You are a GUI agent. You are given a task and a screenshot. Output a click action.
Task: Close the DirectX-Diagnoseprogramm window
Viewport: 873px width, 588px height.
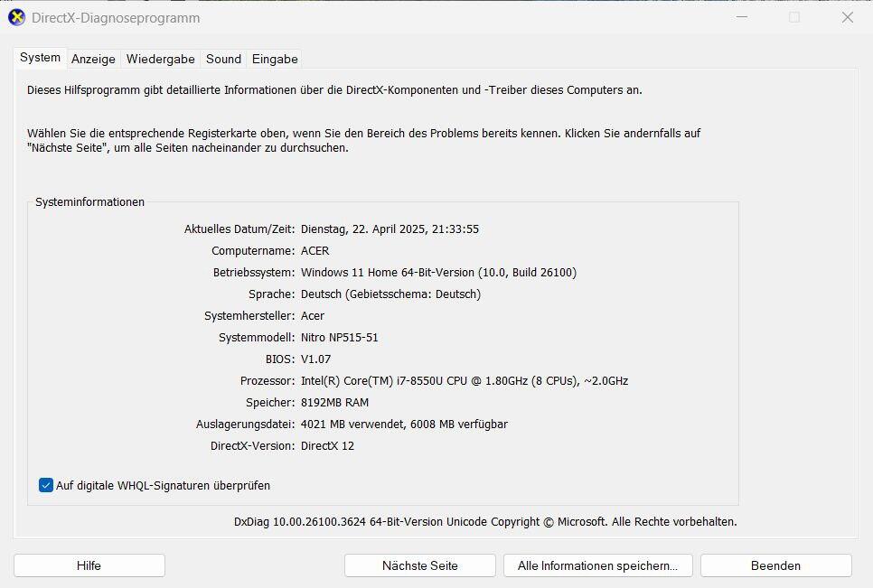pos(847,17)
